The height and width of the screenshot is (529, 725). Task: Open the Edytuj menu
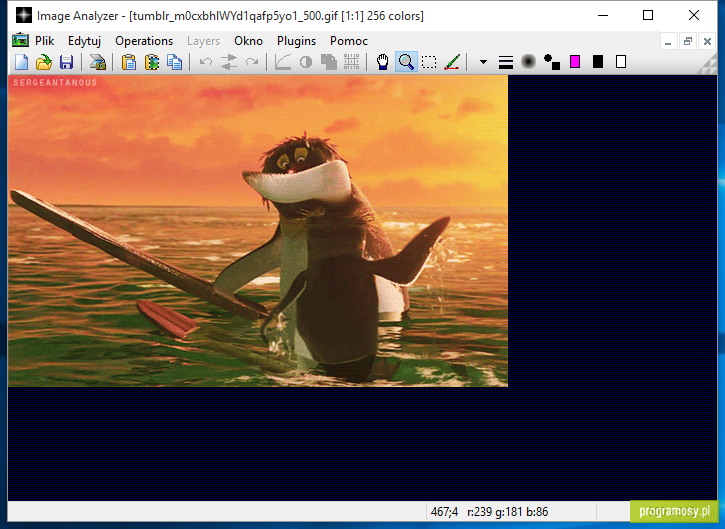pos(84,41)
